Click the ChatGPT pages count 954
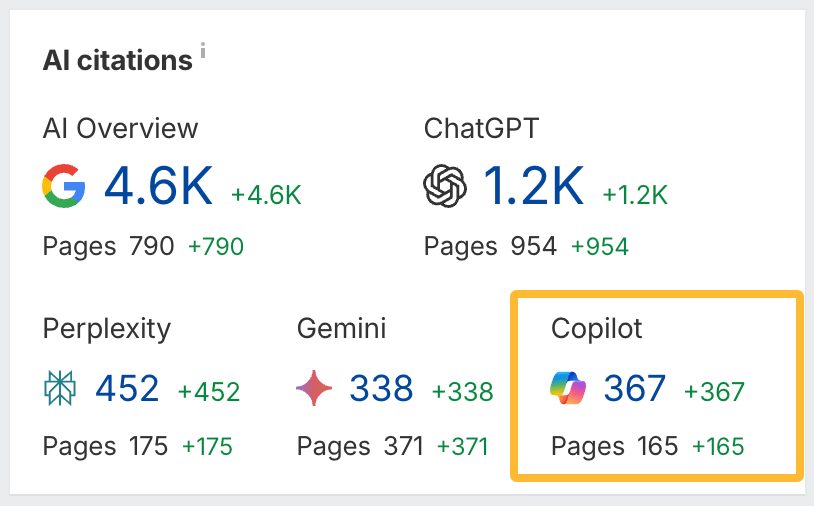The image size is (814, 506). click(533, 245)
